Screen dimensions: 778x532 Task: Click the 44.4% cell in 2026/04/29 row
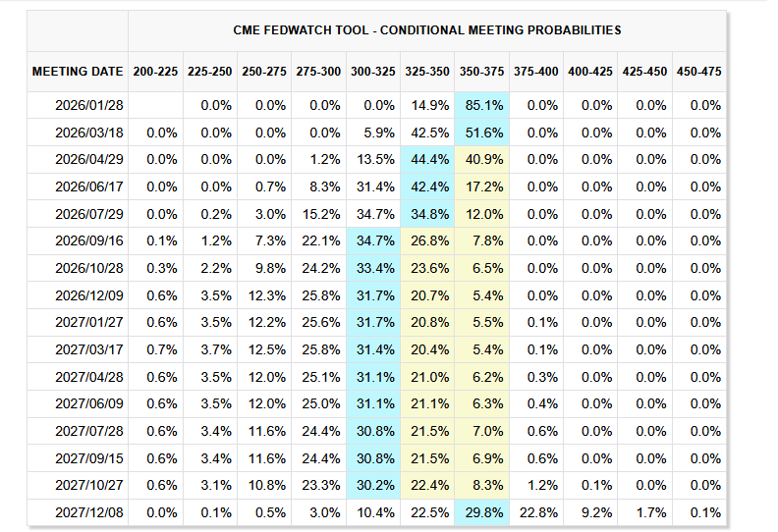tap(428, 159)
